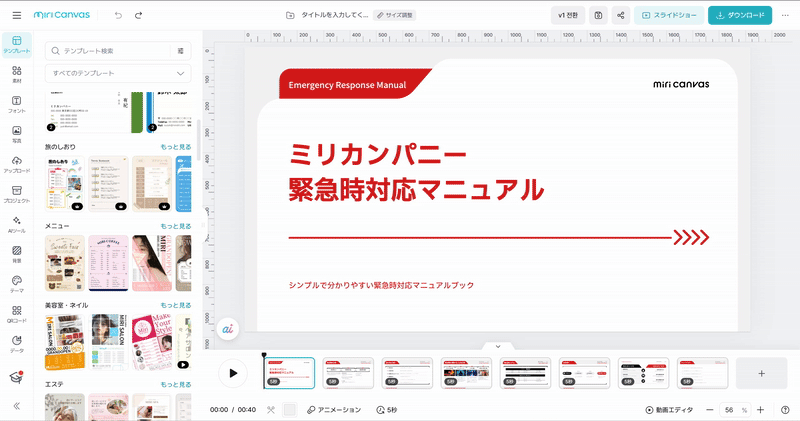Open the QRコード sidebar tab

click(x=17, y=314)
